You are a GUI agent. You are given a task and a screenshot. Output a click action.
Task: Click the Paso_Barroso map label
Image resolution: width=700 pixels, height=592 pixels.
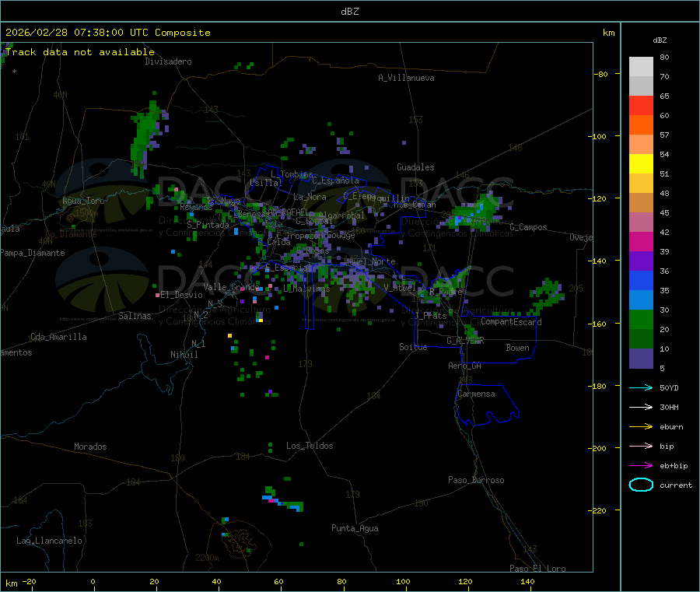point(476,480)
